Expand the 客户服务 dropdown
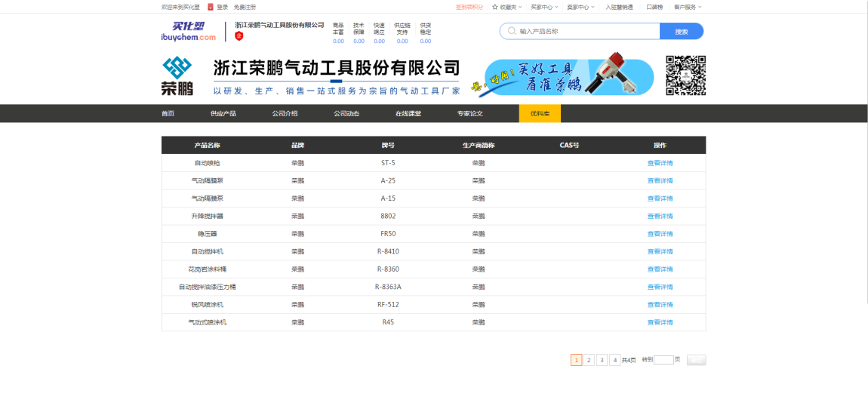The image size is (868, 409). [688, 8]
